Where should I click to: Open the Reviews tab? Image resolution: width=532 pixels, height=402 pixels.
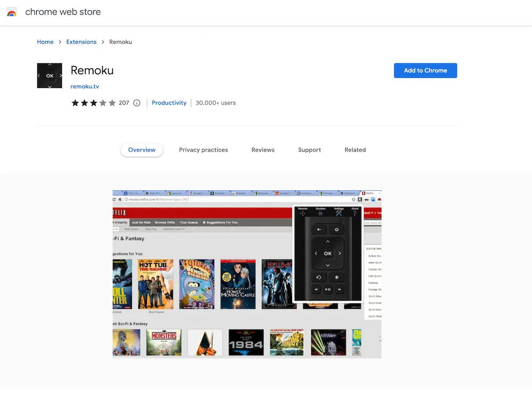263,150
